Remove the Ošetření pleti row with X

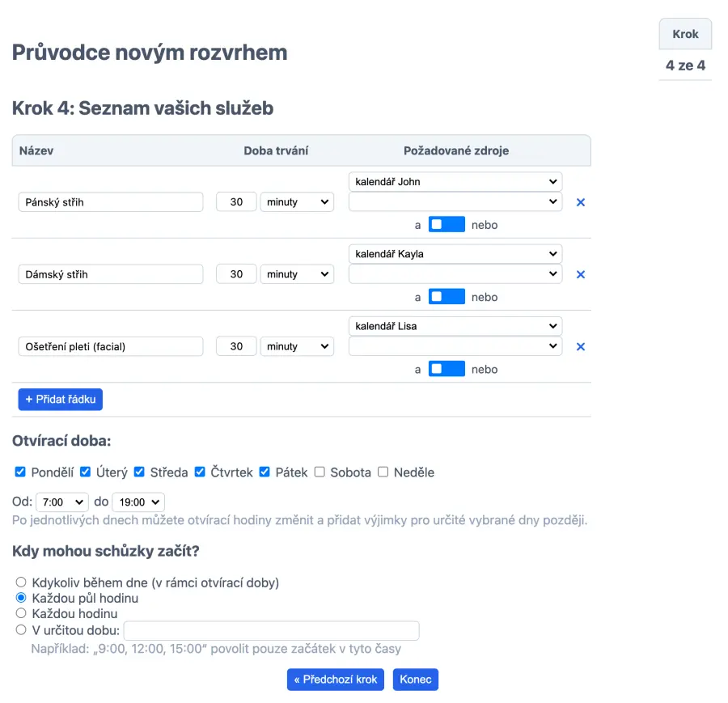(x=580, y=347)
